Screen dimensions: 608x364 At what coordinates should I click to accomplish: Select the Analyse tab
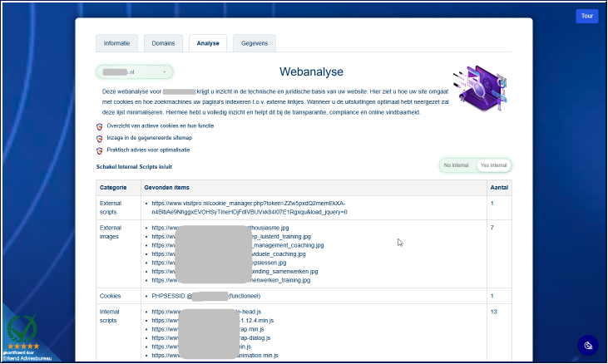click(x=208, y=43)
